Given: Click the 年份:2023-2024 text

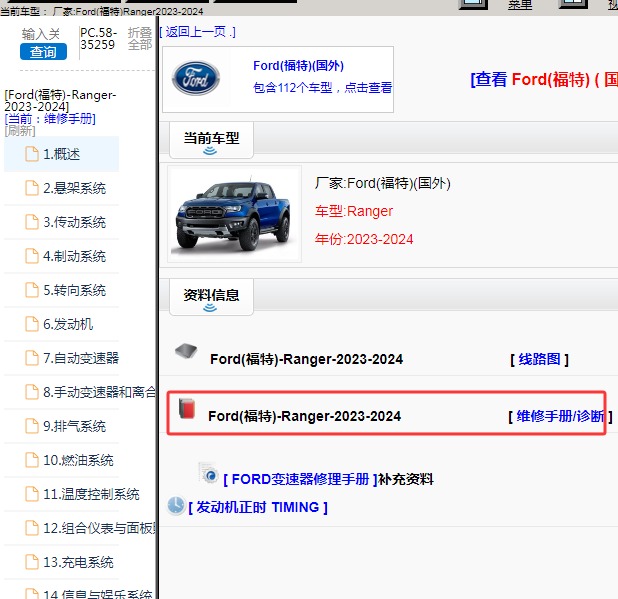Looking at the screenshot, I should (x=364, y=239).
